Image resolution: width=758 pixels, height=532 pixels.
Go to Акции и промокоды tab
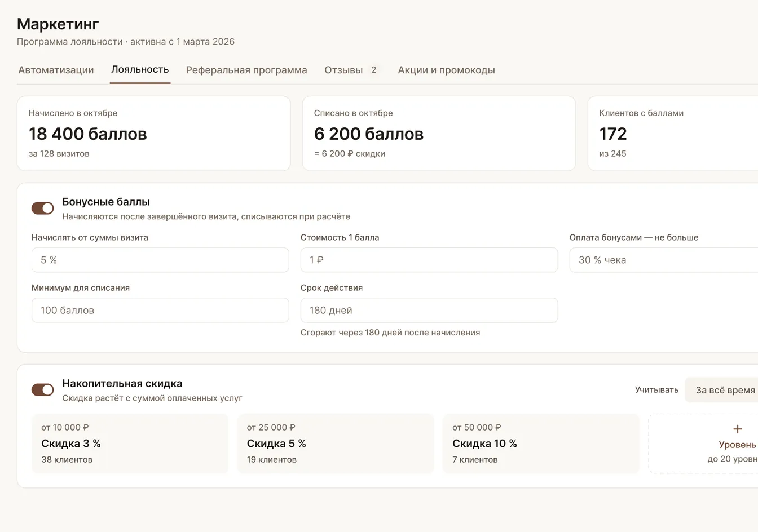(446, 70)
